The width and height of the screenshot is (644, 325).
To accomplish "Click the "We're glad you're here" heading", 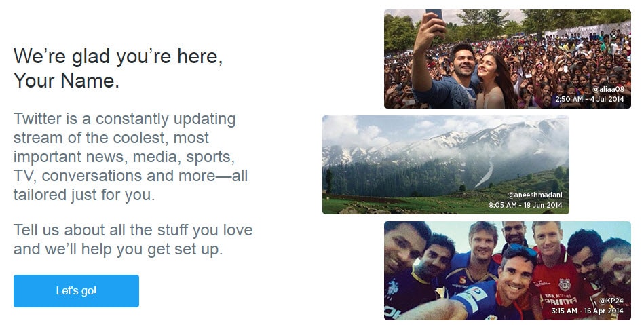I will [118, 57].
